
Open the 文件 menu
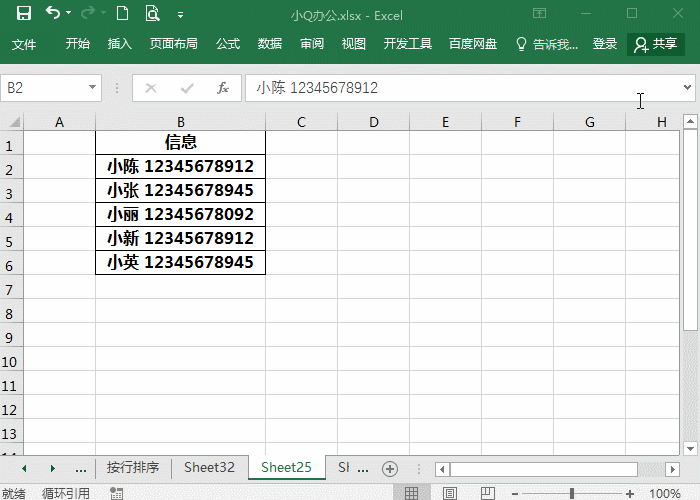24,44
